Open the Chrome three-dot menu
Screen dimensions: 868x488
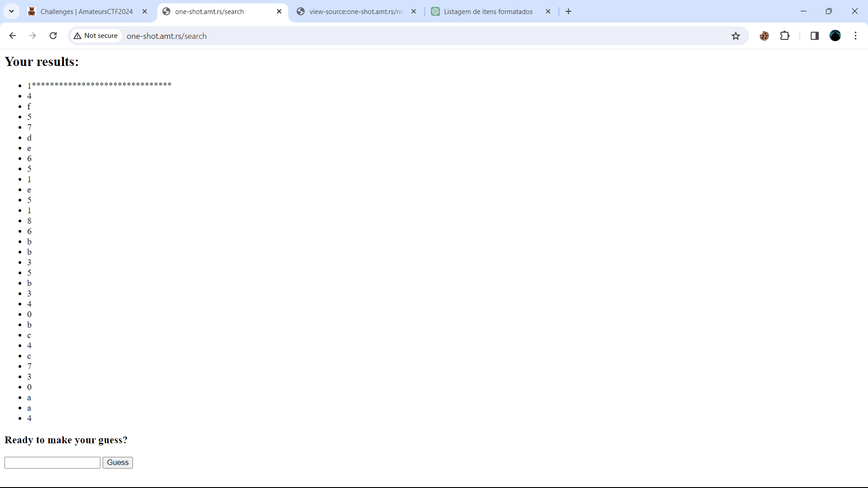(855, 36)
